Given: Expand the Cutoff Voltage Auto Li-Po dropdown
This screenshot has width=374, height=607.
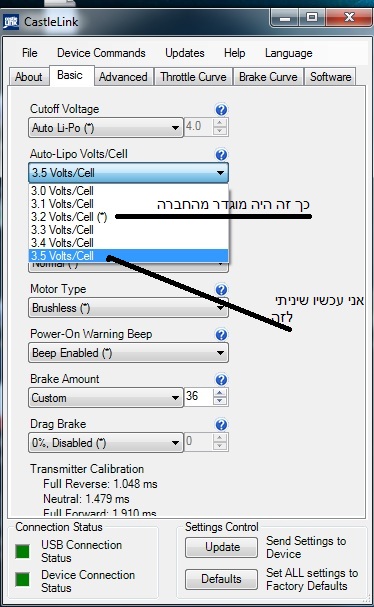Looking at the screenshot, I should 105,128.
